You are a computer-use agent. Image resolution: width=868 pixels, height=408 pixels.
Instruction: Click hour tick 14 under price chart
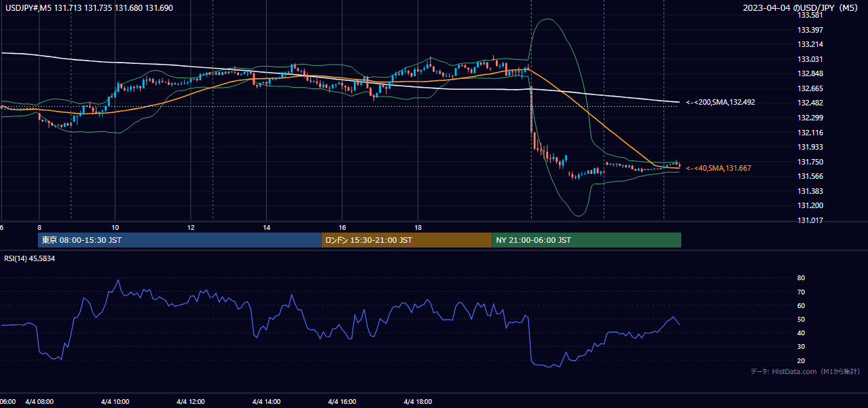(x=267, y=227)
